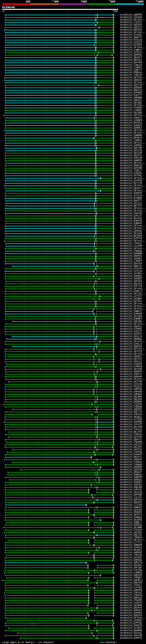Image resolution: width=146 pixels, height=644 pixels.
Task: Click hit label UniRef100_B5X5S8
Action: pyautogui.click(x=131, y=30)
